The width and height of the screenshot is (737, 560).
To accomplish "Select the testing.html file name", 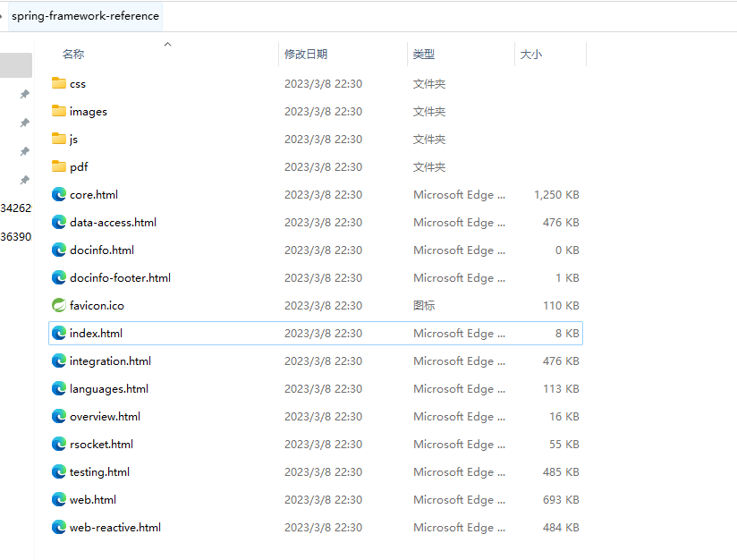I will [x=99, y=472].
